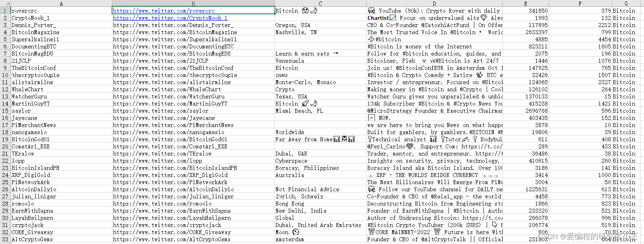Image resolution: width=644 pixels, height=244 pixels.
Task: Select column E header
Action: point(526,4)
